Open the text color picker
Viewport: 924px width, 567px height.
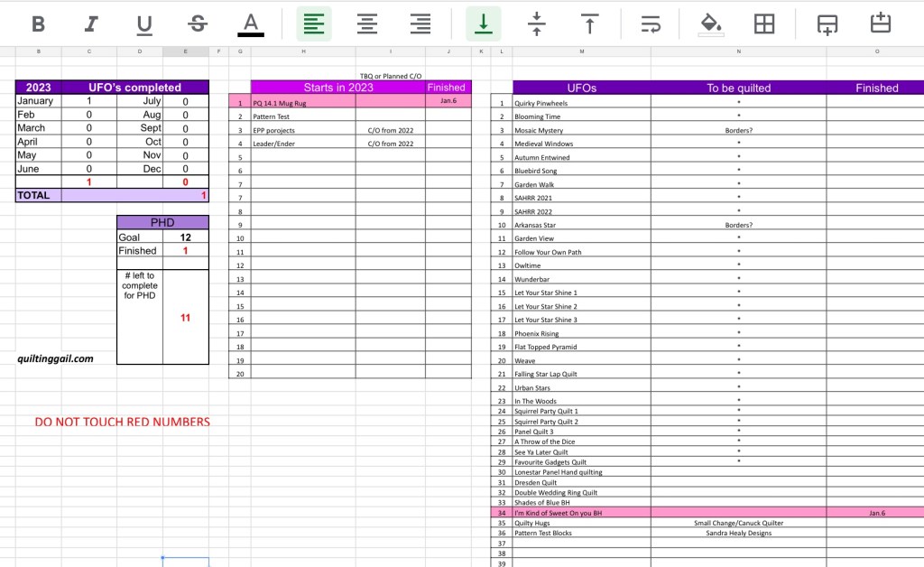[251, 24]
